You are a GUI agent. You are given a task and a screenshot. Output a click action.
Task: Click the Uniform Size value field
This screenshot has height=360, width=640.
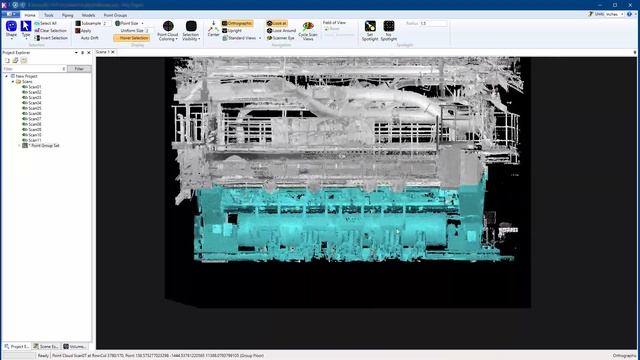pos(148,31)
